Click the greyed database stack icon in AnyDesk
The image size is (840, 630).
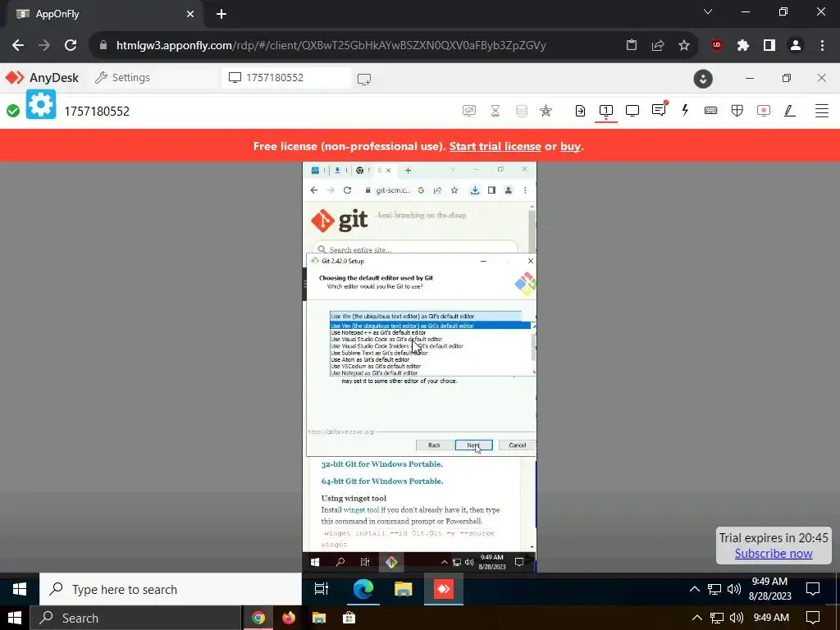point(521,111)
